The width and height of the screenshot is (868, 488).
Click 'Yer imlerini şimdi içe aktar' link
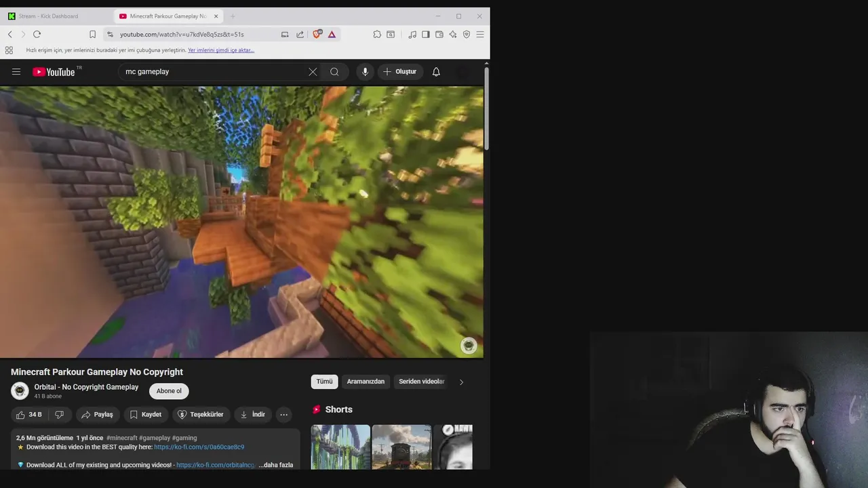tap(221, 50)
